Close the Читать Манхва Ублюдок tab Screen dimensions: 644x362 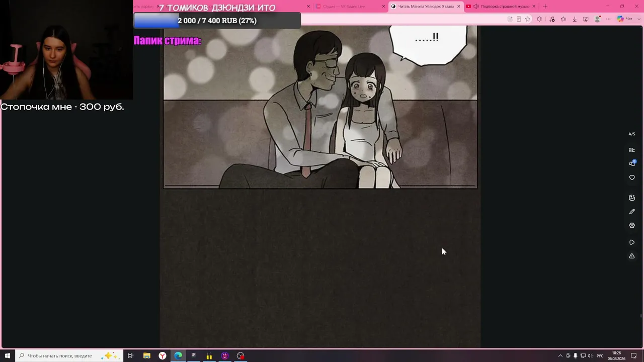pos(458,7)
